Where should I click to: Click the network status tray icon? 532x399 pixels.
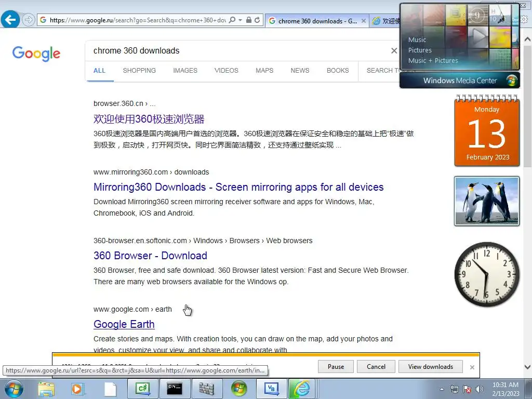(454, 389)
